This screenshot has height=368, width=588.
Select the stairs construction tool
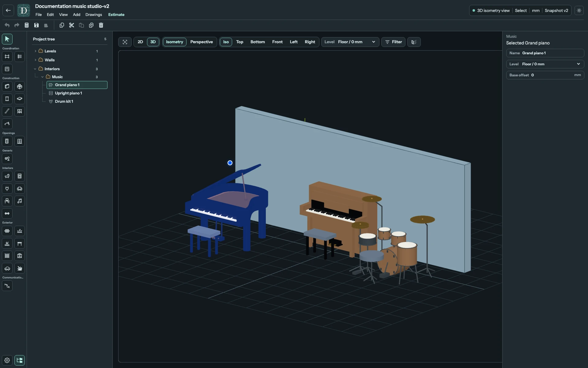pos(7,111)
